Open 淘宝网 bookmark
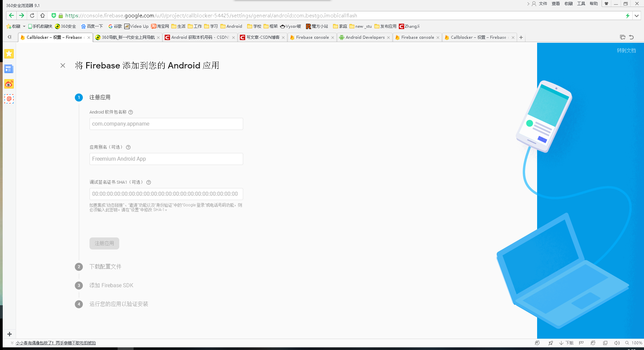Image resolution: width=644 pixels, height=350 pixels. 160,26
